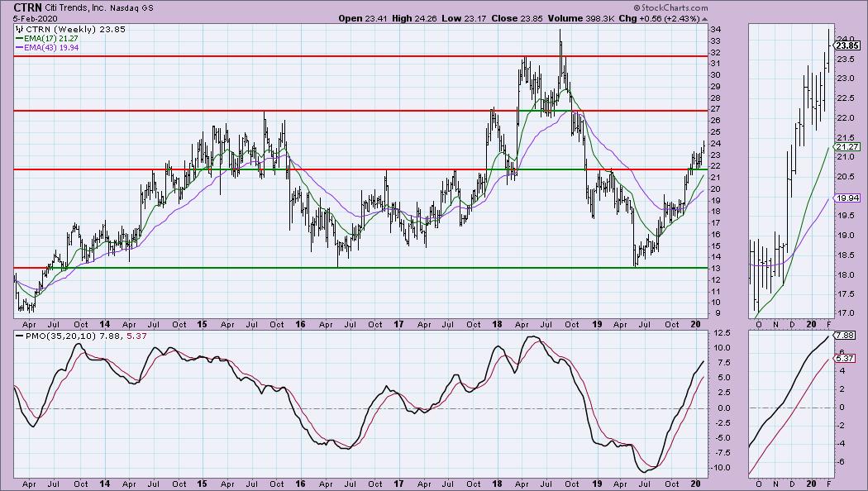
Task: Click the 17.0 label on the zoom panel axis
Action: pos(846,312)
